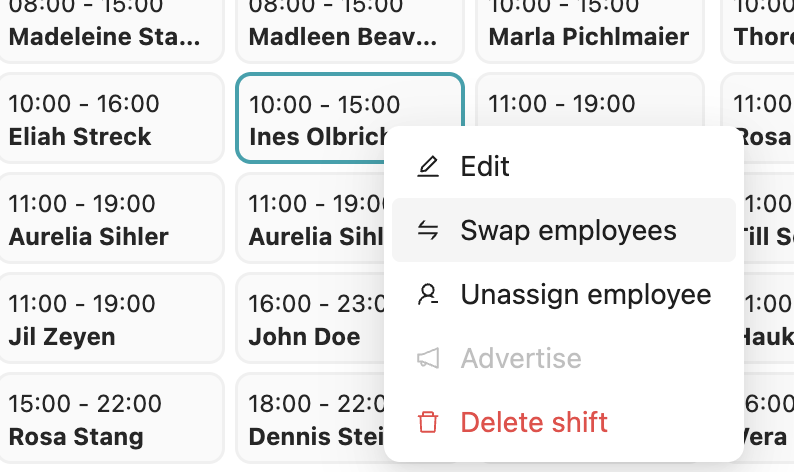Click the red trash icon
This screenshot has width=794, height=472.
(428, 422)
